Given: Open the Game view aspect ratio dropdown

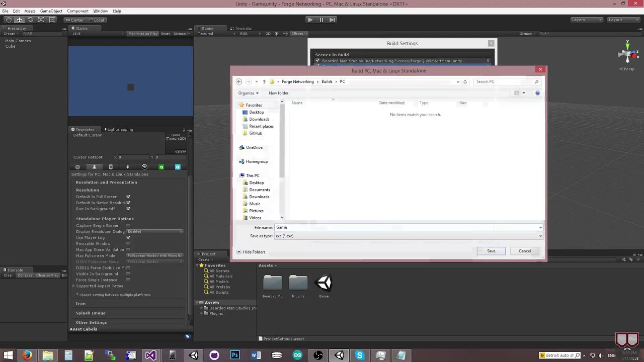Looking at the screenshot, I should 97,34.
